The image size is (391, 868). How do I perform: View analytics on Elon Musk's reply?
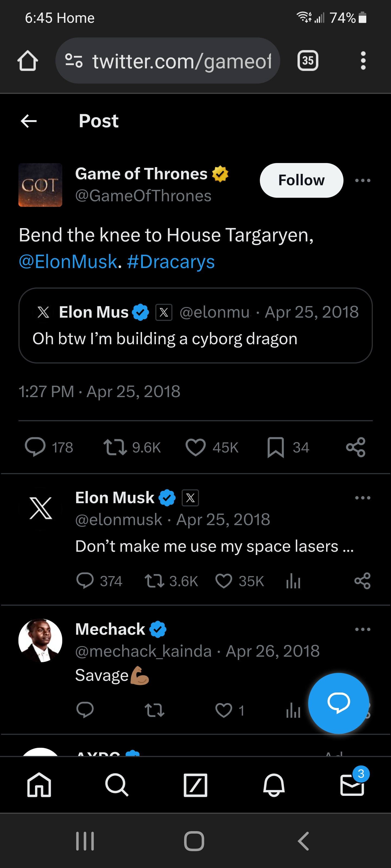click(293, 581)
